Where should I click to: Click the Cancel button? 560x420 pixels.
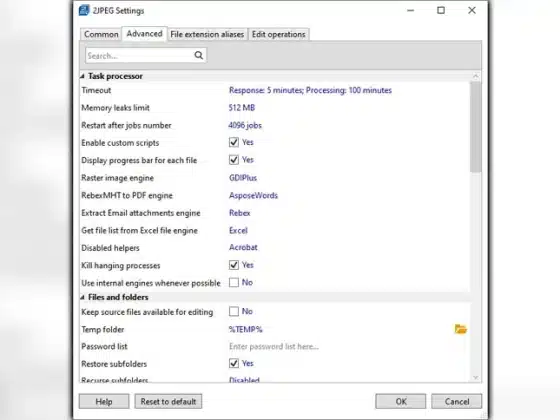tap(457, 401)
